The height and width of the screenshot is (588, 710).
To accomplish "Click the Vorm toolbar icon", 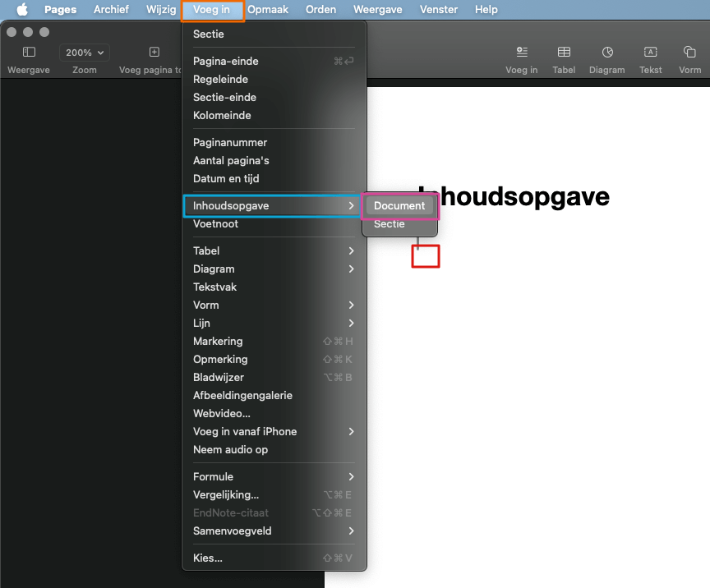I will tap(689, 52).
